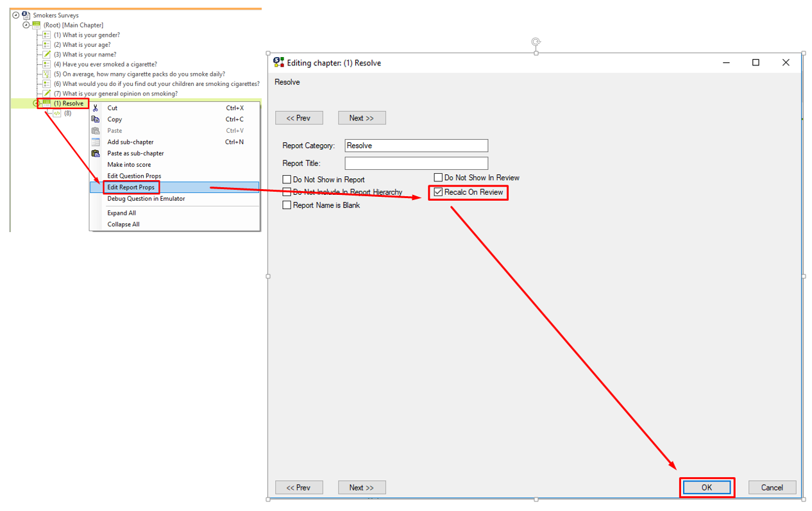Dismiss the dialog with Cancel
The width and height of the screenshot is (812, 511).
tap(772, 487)
